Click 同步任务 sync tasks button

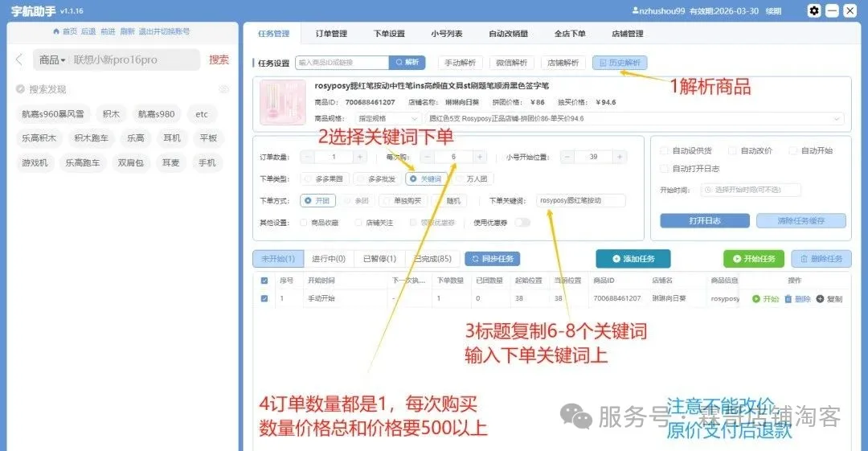coord(492,259)
